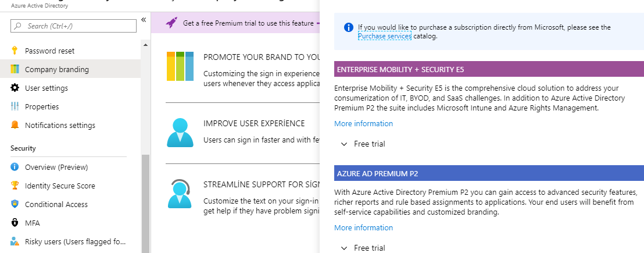Click the rocket icon in Premium trial banner
644x253 pixels.
[171, 23]
